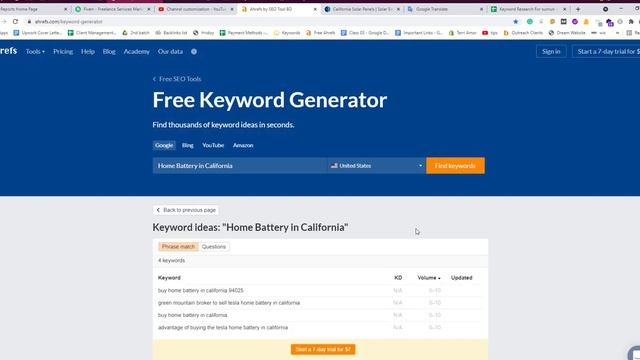Open the Tools dropdown menu
The image size is (640, 360).
pyautogui.click(x=35, y=51)
